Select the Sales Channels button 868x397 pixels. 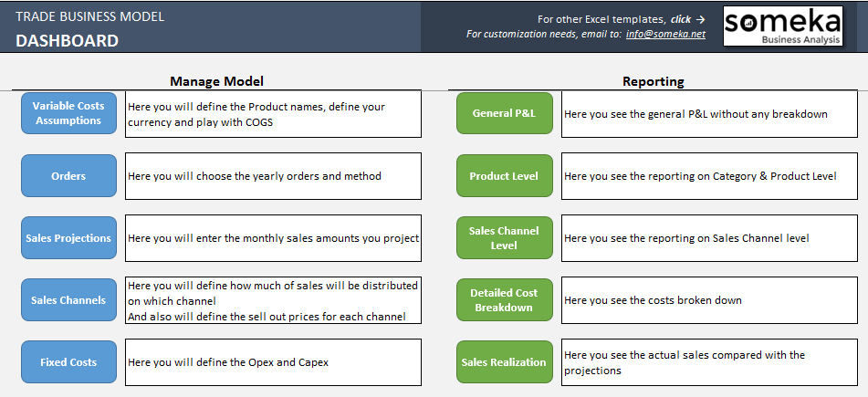68,300
